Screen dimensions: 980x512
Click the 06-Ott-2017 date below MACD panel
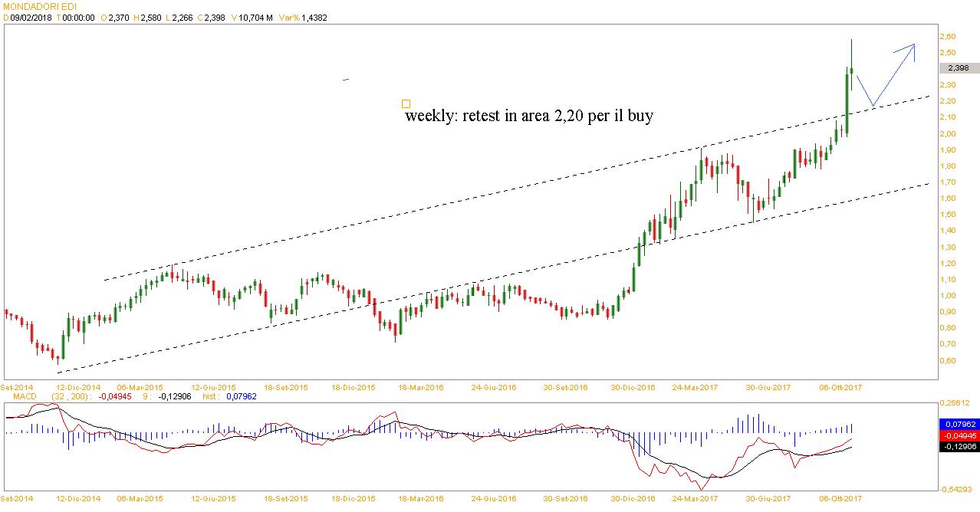pyautogui.click(x=841, y=497)
